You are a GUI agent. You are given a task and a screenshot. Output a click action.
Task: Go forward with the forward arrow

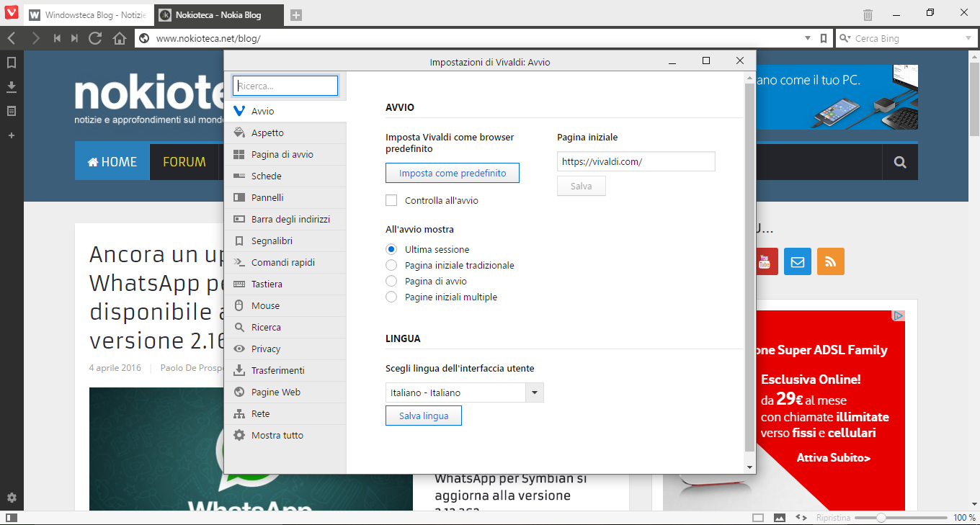coord(35,38)
